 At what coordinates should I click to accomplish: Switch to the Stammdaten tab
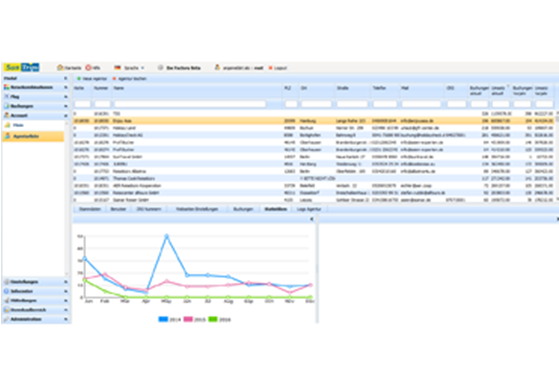[x=90, y=209]
